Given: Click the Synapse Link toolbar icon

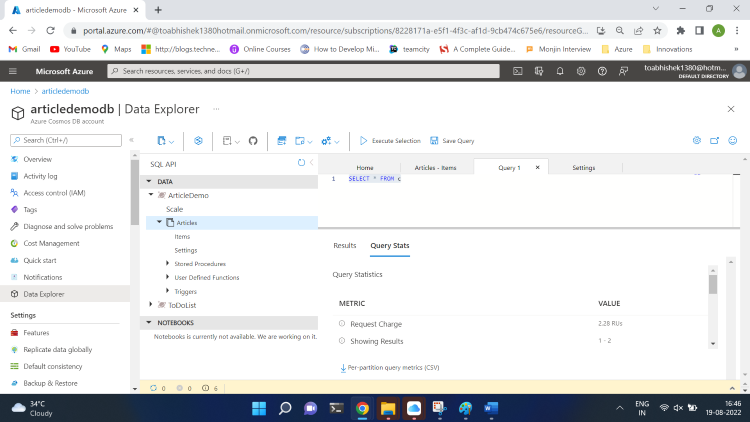Looking at the screenshot, I should click(x=198, y=141).
